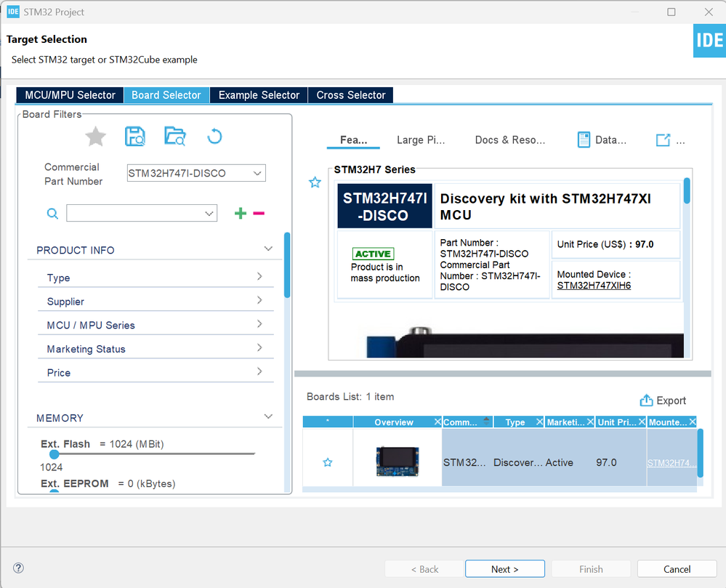
Task: Click the board details vertical scrollbar
Action: pyautogui.click(x=687, y=190)
